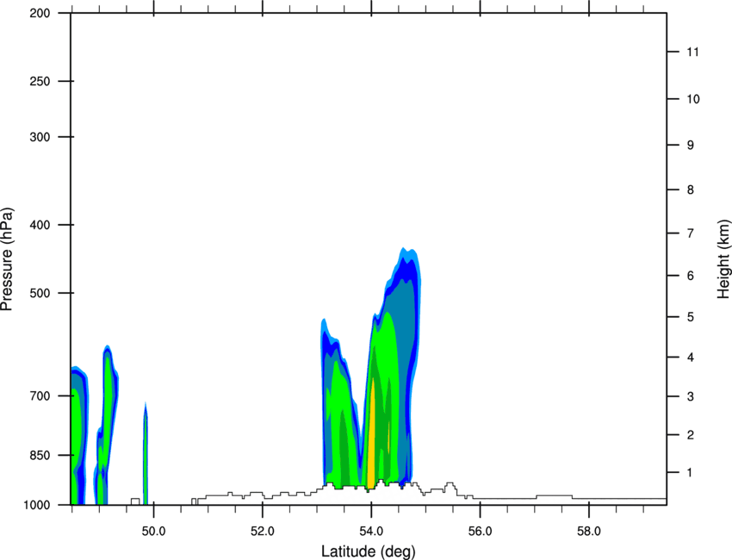Pick the 1 km height label
Screen dimensions: 732x560
tap(691, 473)
